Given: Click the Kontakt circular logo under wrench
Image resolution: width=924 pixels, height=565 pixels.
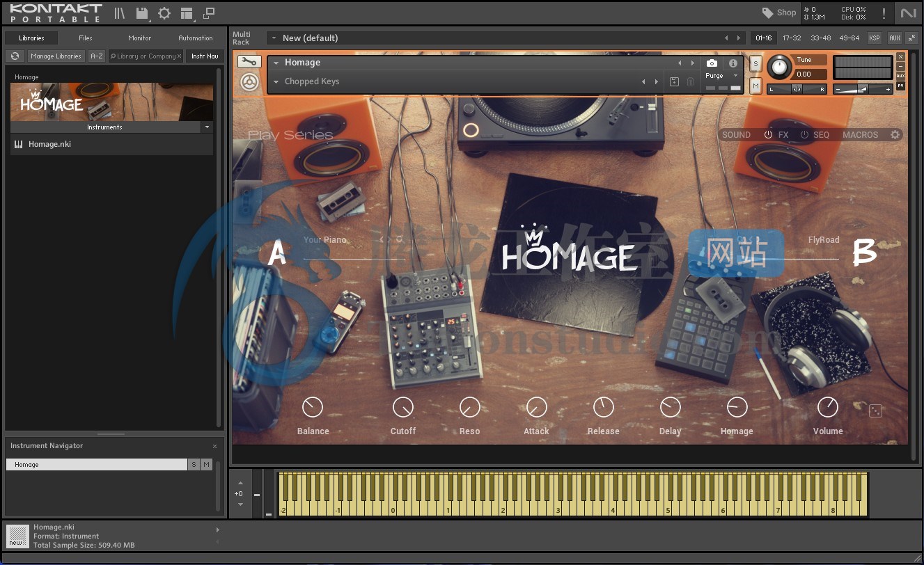Looking at the screenshot, I should pyautogui.click(x=249, y=82).
